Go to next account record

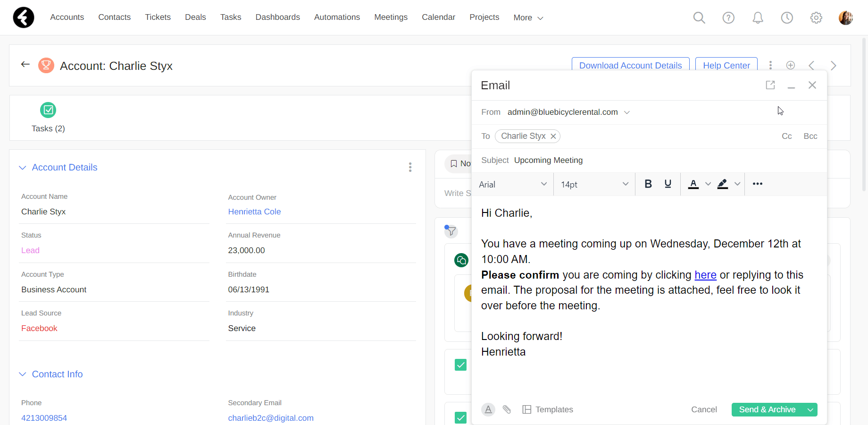pyautogui.click(x=834, y=65)
